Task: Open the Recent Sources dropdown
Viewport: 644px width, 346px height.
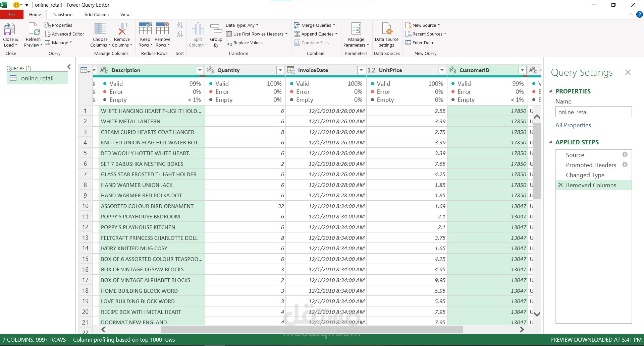Action: tap(426, 34)
